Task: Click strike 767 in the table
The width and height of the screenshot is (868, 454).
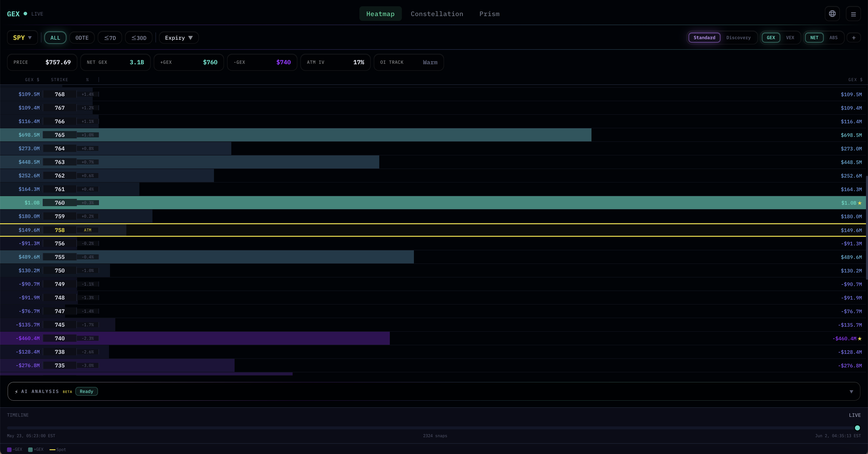Action: [x=60, y=108]
